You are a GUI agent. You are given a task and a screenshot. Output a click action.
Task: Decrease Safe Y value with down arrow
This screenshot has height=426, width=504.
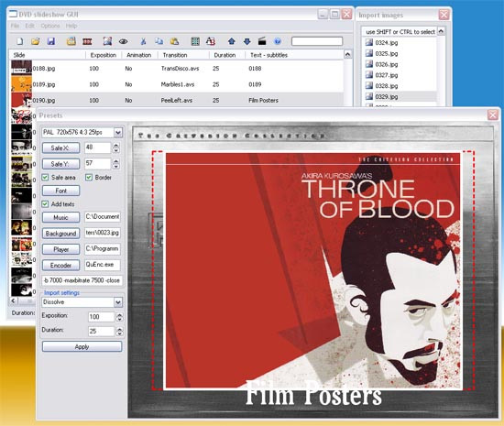point(116,167)
